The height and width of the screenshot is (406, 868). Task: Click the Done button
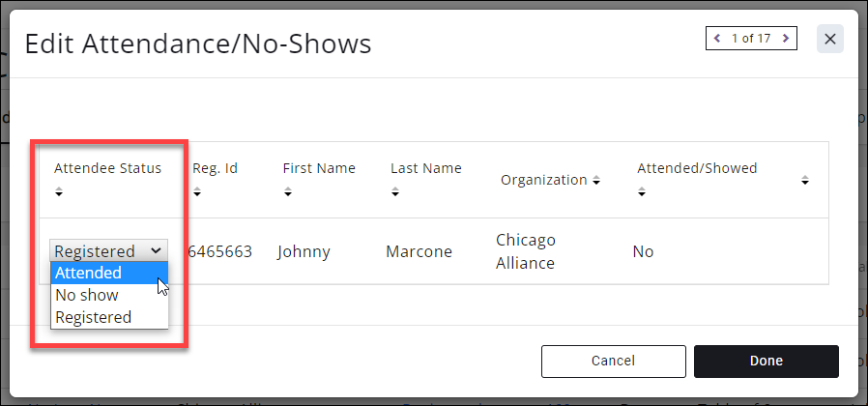(x=766, y=361)
